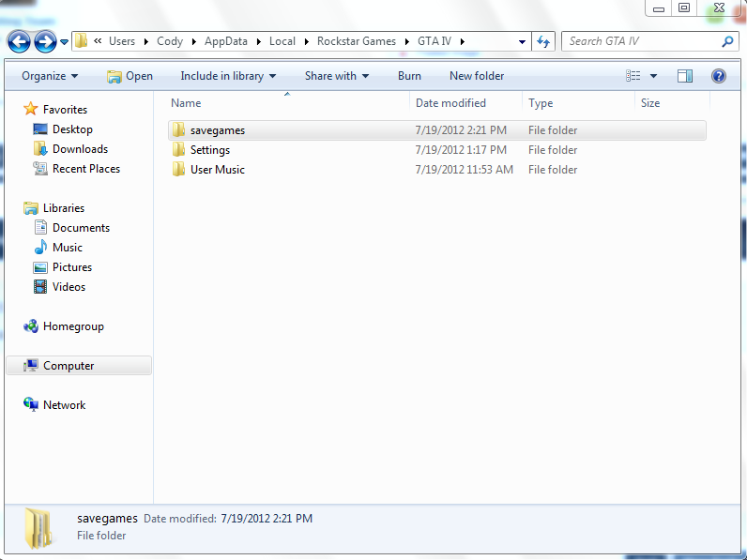
Task: Open the address bar history dropdown
Action: point(522,42)
